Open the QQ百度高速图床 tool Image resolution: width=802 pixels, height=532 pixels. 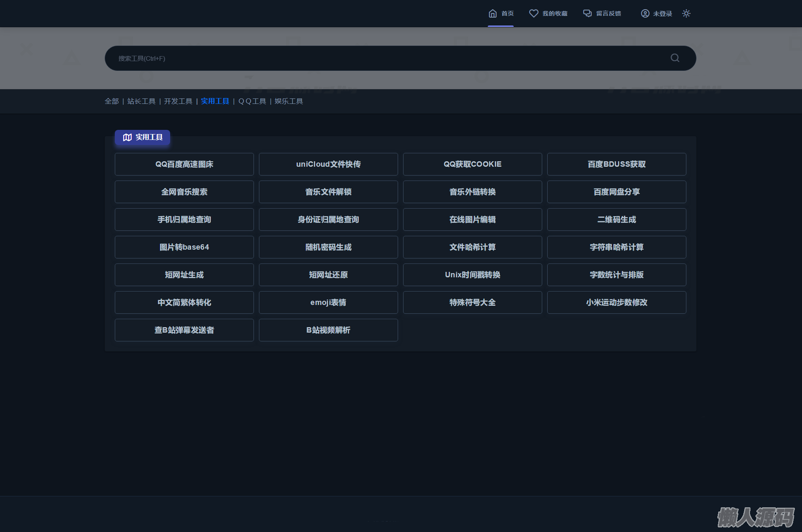[184, 164]
